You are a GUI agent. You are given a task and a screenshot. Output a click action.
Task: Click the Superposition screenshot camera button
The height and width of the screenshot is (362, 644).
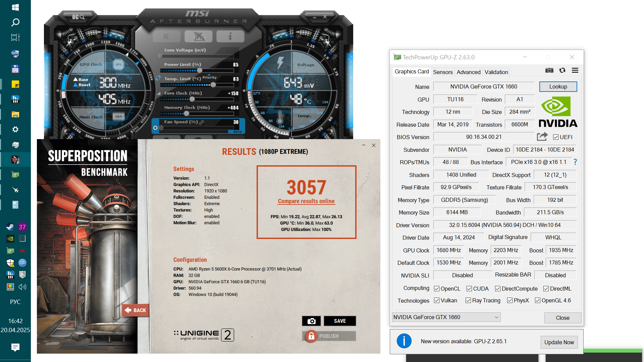coord(311,321)
